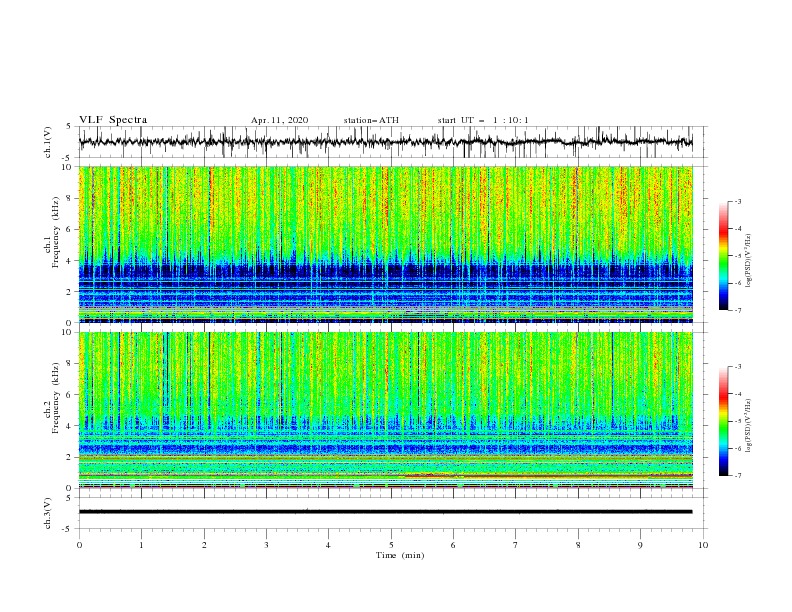Viewport: 792px width, 612px height.
Task: Click the "5" volt tick on ch.3(V) axis
Action: pos(69,498)
